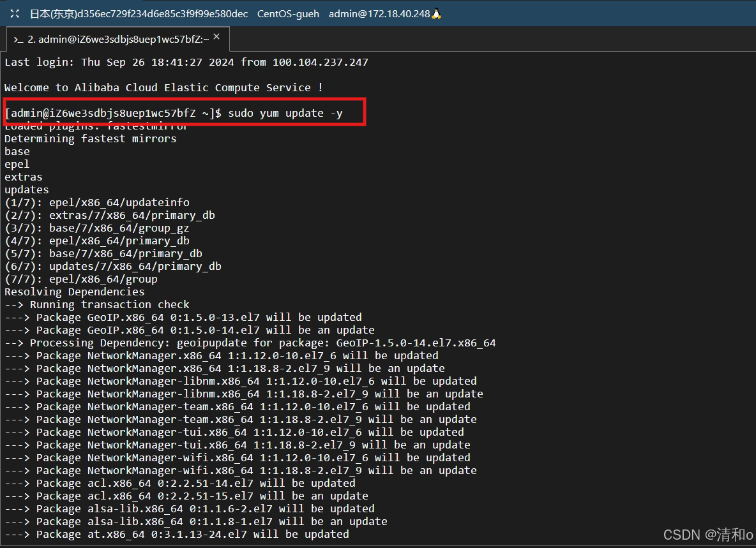Click the 'Last login: Thu Sep 26' line
Image resolution: width=756 pixels, height=548 pixels.
(x=186, y=62)
